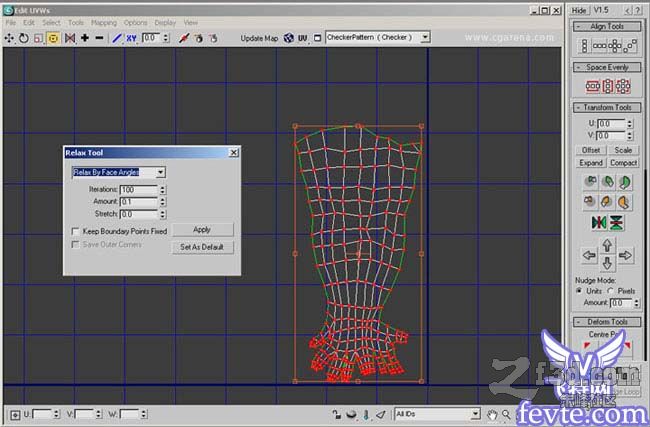Close the Relax Tool dialog
The height and width of the screenshot is (427, 650).
234,153
